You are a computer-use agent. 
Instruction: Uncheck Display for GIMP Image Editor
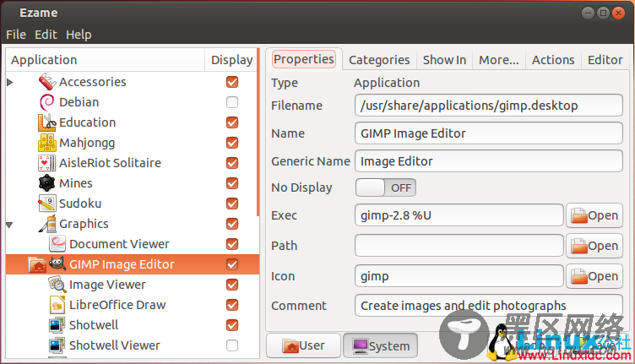coord(232,264)
